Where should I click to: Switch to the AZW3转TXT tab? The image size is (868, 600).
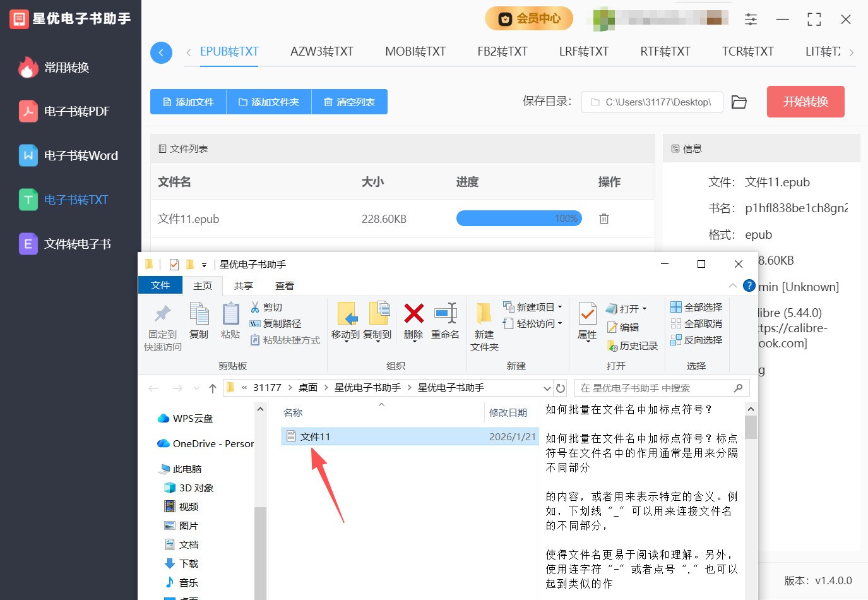tap(322, 52)
